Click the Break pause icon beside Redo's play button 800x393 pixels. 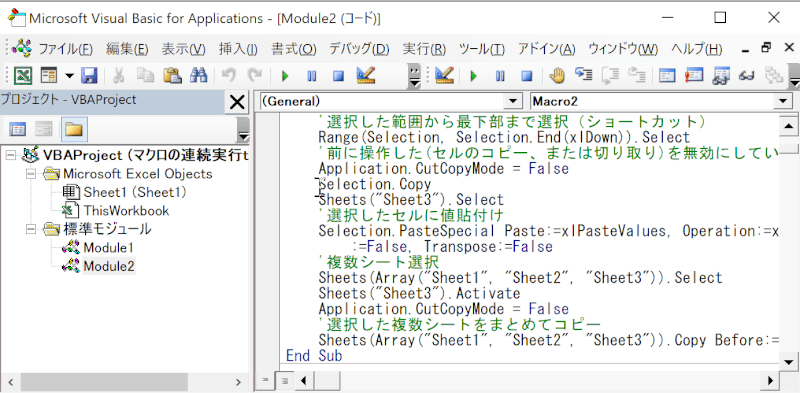311,76
